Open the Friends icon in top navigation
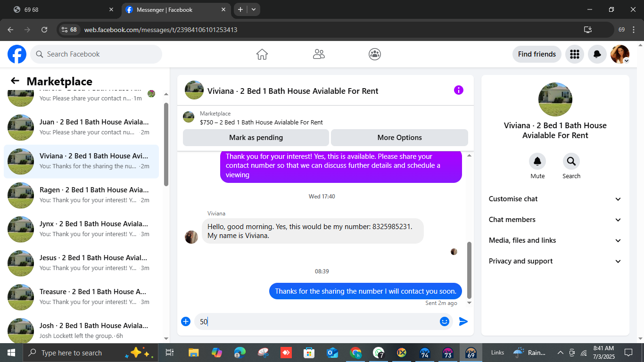The height and width of the screenshot is (362, 644). tap(319, 54)
